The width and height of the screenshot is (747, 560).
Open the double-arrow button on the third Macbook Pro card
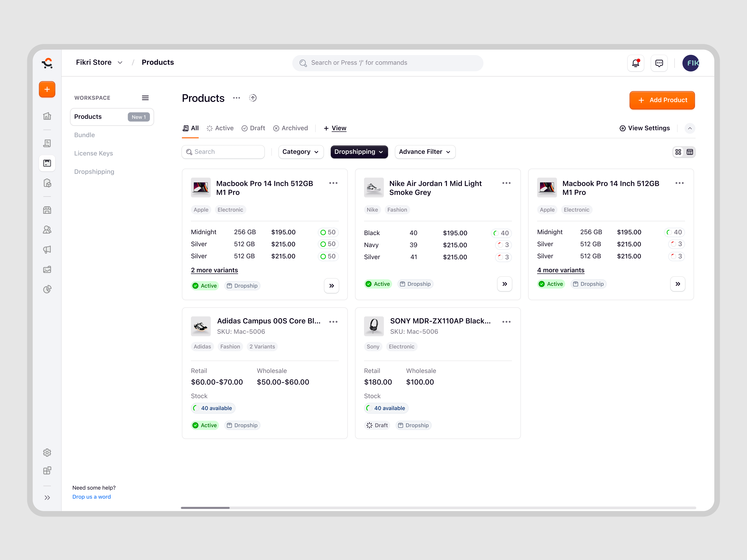[678, 284]
